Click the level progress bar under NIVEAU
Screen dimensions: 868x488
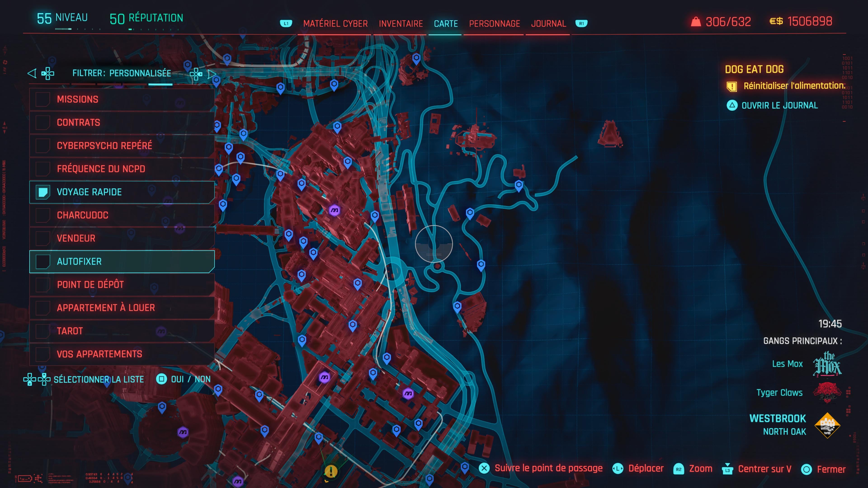tap(78, 29)
